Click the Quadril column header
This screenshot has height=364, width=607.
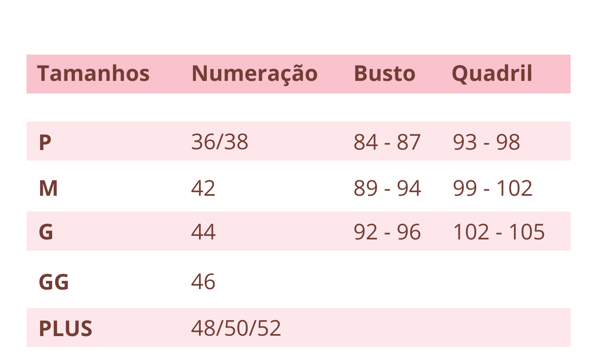coord(492,74)
